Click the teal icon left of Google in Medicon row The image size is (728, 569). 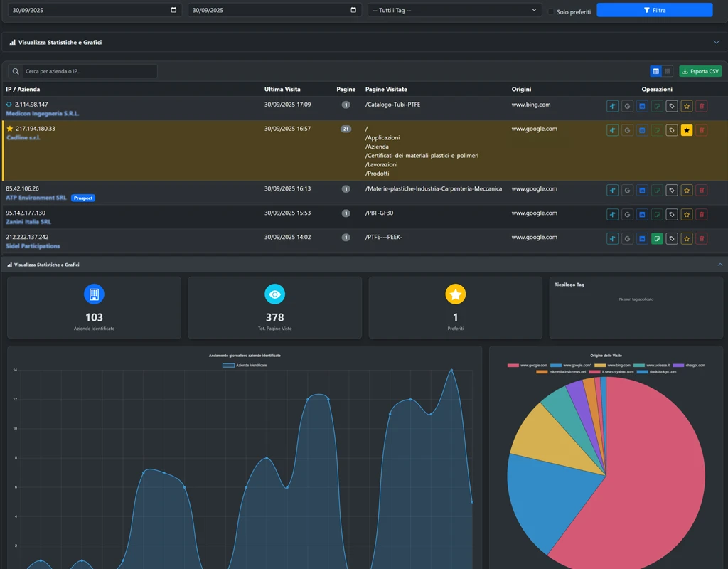612,107
